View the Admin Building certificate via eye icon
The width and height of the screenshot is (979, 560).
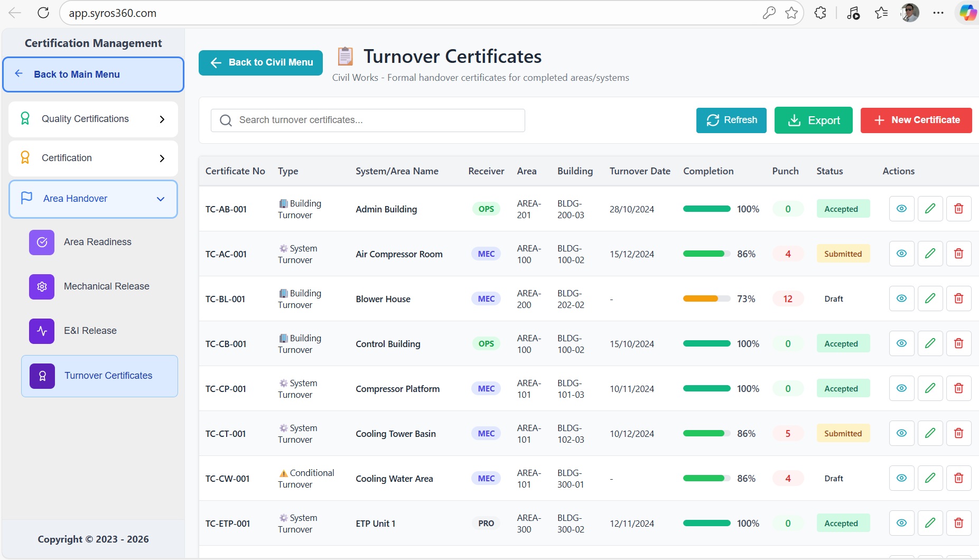click(x=901, y=209)
